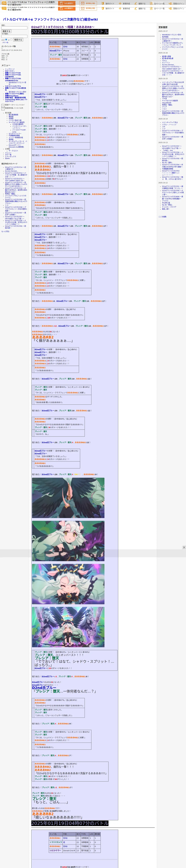Image resolution: width=186 pixels, height=868 pixels.
Task: Open the large blue wiki title heading link
Action: (50, 20)
